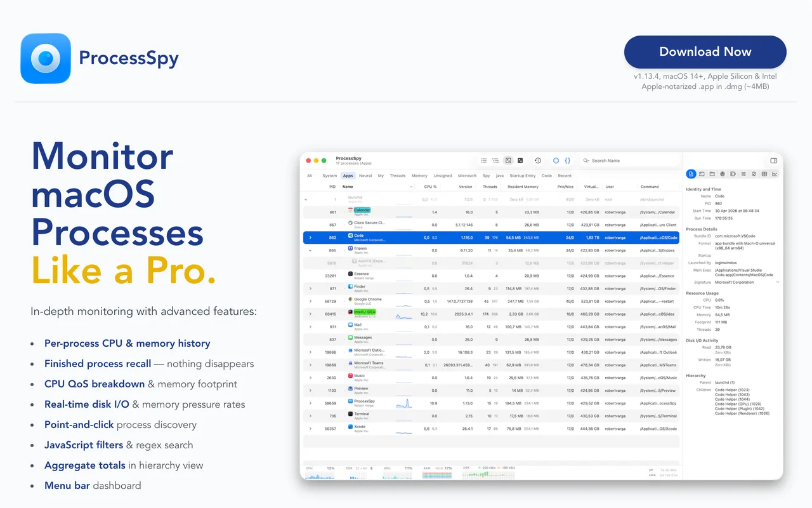Click the ProcessSpy blue eye logo

coord(46,58)
